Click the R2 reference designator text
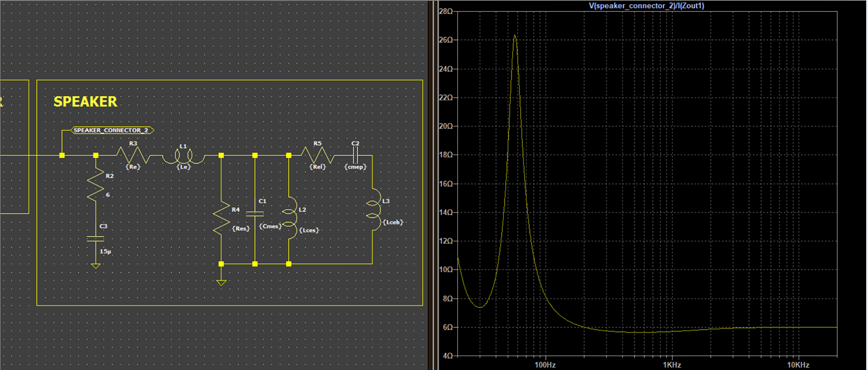The image size is (868, 370). pyautogui.click(x=109, y=176)
